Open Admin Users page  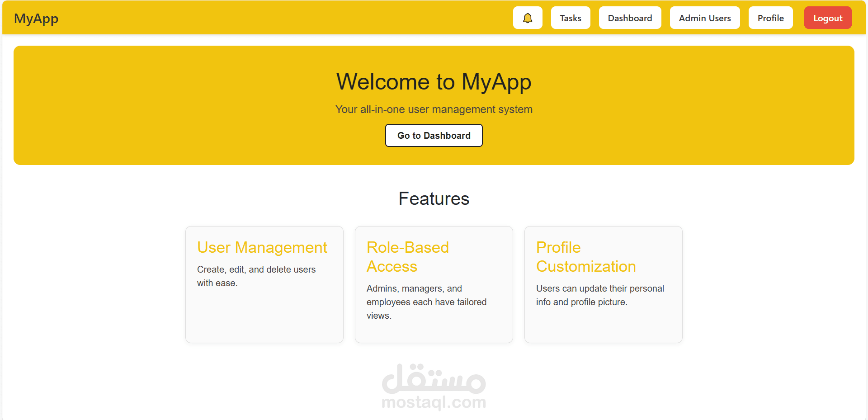click(x=705, y=18)
